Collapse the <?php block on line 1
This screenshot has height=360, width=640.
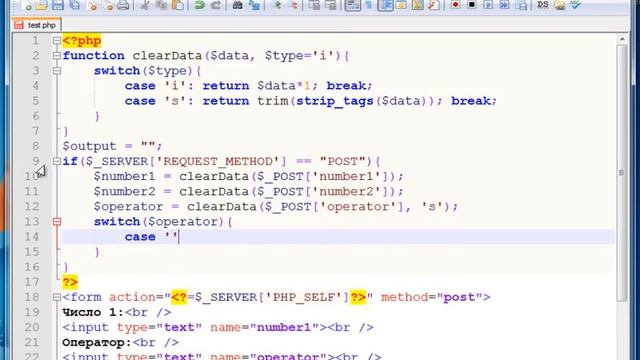click(x=57, y=40)
